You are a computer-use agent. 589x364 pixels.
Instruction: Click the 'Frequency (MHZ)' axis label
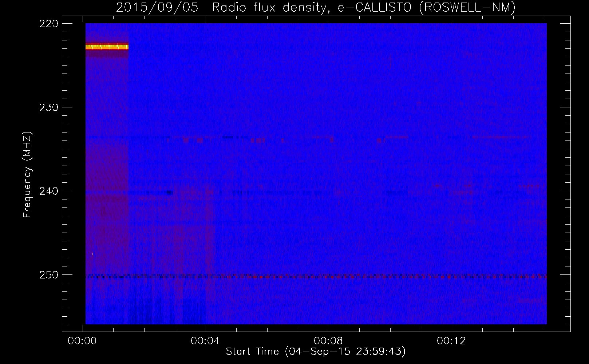pos(27,175)
